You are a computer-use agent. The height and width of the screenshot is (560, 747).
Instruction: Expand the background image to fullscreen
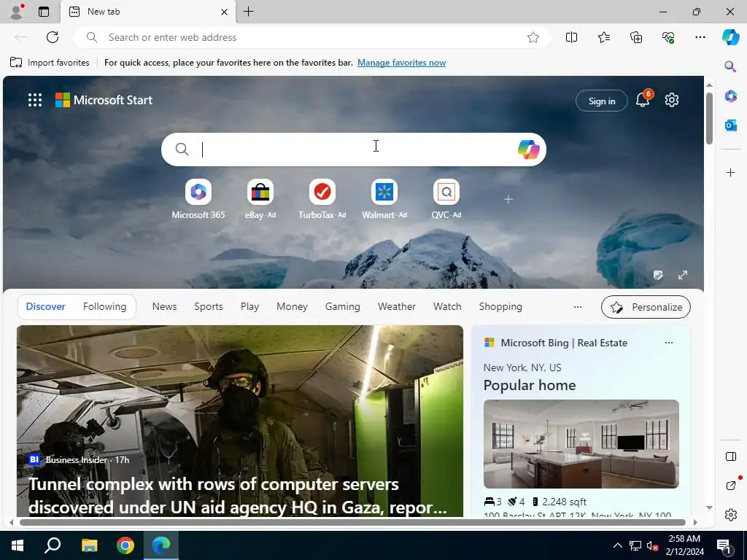pos(683,275)
